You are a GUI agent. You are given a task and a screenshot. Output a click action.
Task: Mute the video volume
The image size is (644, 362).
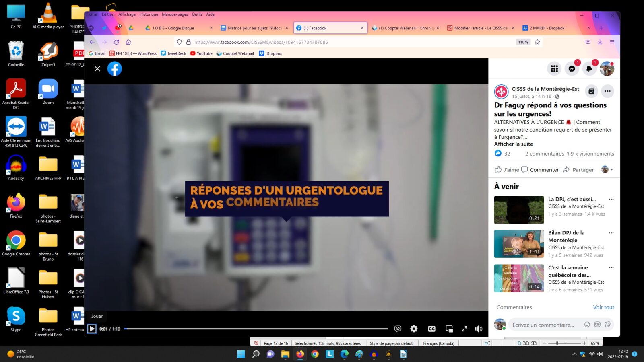pyautogui.click(x=479, y=329)
